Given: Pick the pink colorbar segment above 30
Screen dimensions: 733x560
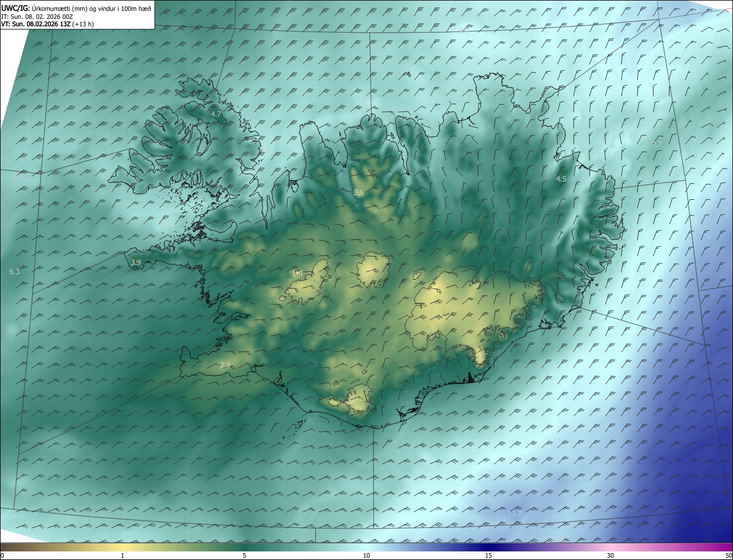Looking at the screenshot, I should tap(610, 547).
